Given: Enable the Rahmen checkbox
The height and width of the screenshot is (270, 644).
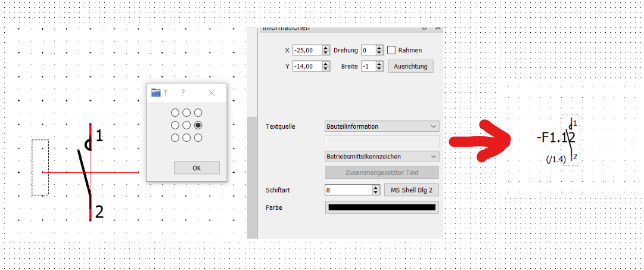Looking at the screenshot, I should [x=391, y=50].
